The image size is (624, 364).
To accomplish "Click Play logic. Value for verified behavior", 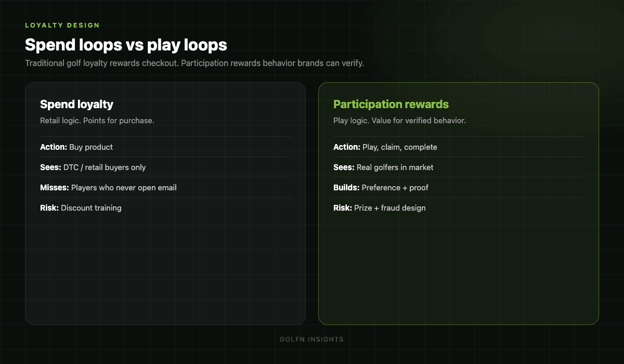I will pyautogui.click(x=399, y=121).
